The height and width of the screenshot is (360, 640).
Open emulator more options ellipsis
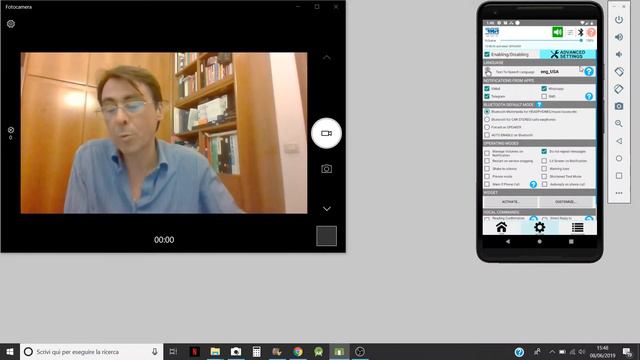619,193
